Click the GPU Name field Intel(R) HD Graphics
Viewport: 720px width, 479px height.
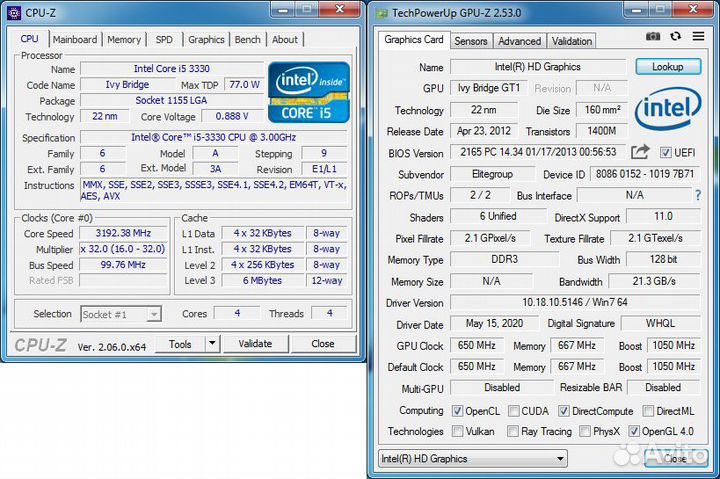538,67
